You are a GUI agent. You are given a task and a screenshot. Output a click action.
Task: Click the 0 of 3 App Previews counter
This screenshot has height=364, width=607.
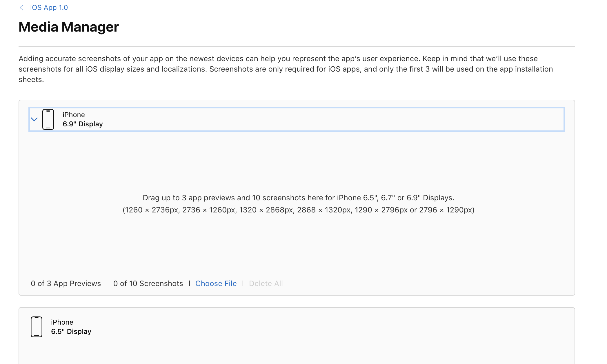pos(66,283)
